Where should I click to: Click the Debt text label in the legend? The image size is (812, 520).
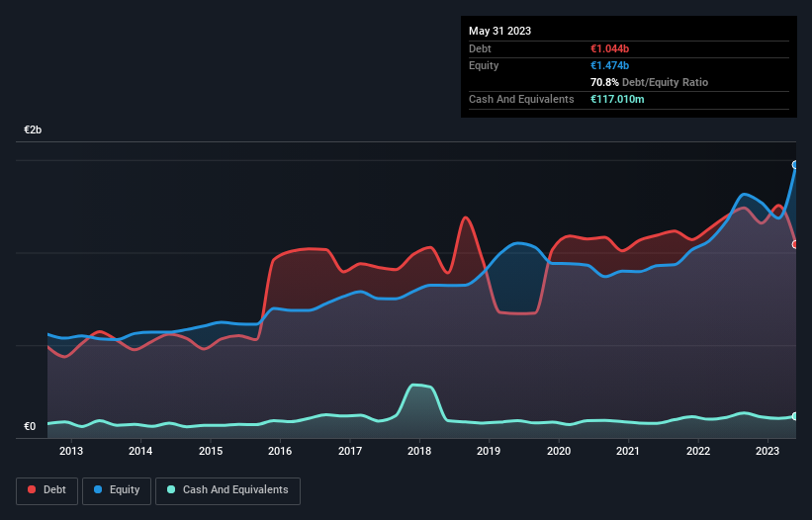(54, 490)
